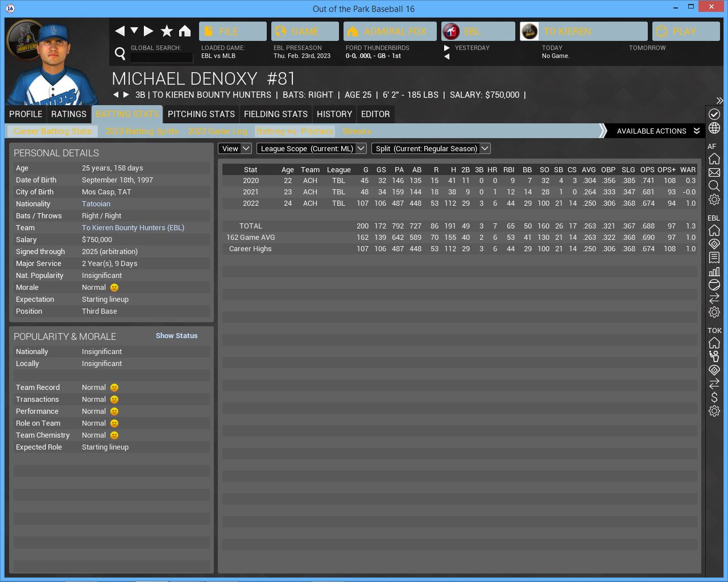Open the TOK transactions arrows icon

point(714,384)
